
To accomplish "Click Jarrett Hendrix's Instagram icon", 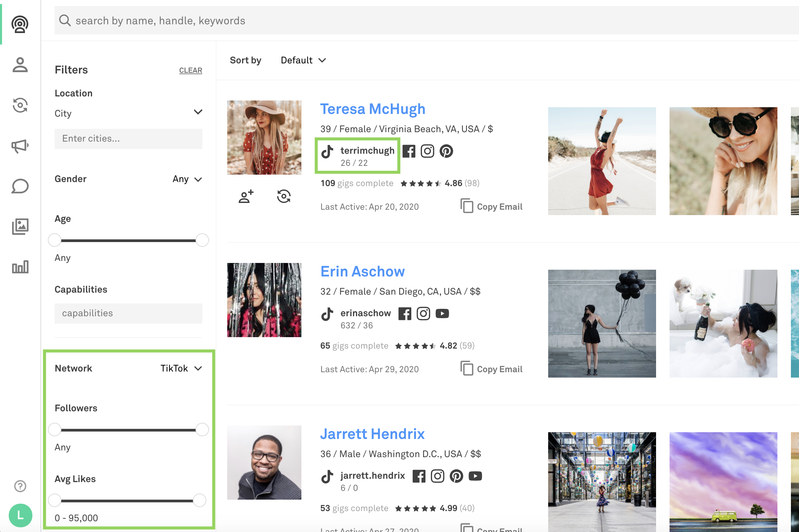I will (x=437, y=476).
